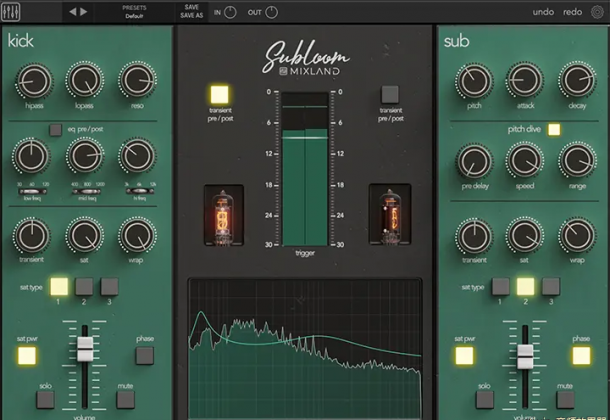Open the settings gear icon
Viewport: 610px width, 420px height.
[598, 12]
